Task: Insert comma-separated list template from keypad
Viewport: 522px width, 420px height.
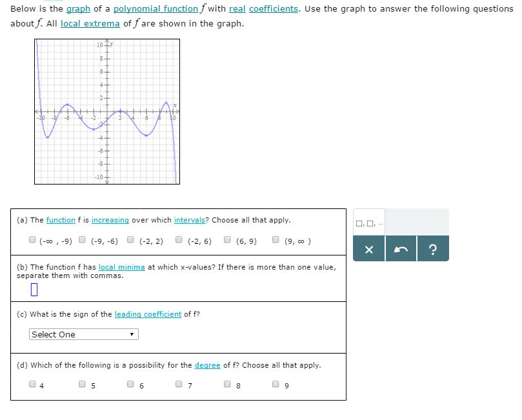Action: coord(369,223)
